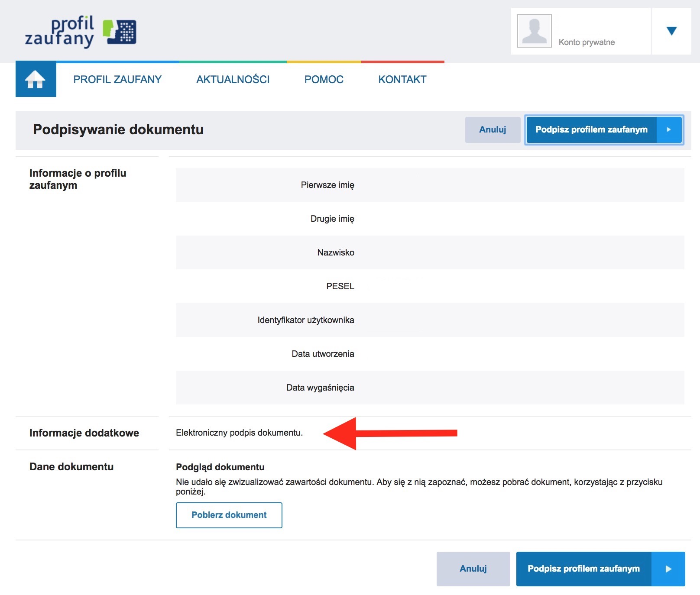Screen dimensions: 700x595
Task: Click the PESEL row label
Action: pyautogui.click(x=340, y=286)
